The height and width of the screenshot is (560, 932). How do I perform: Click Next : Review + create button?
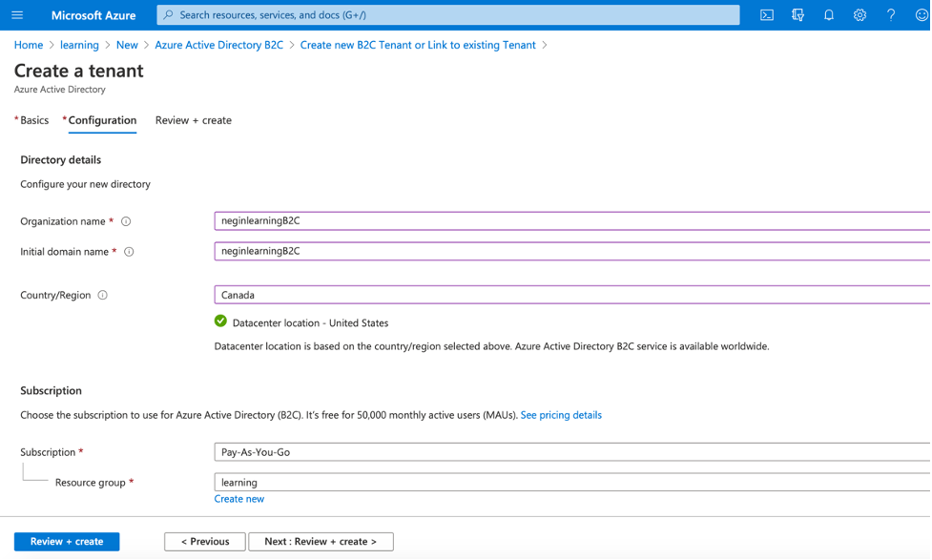(321, 542)
